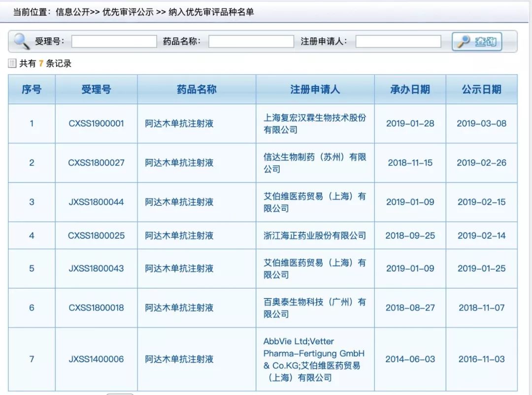Click handling date 2018-11-15
Viewport: 532px width, 395px height.
(x=410, y=163)
